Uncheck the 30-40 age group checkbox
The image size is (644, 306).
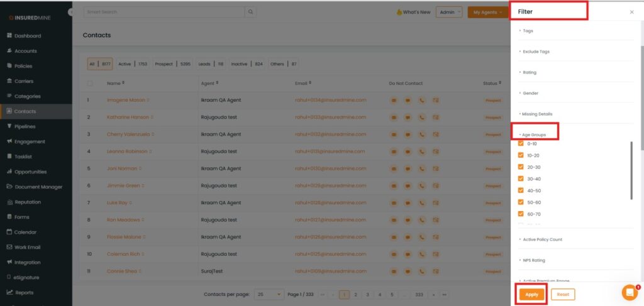[521, 178]
